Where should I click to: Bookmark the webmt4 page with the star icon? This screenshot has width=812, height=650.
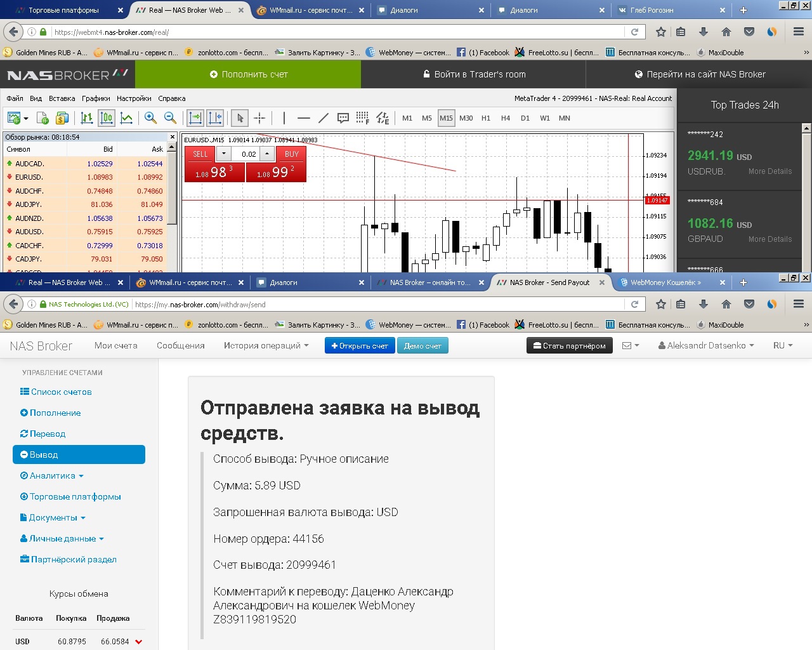pos(661,32)
